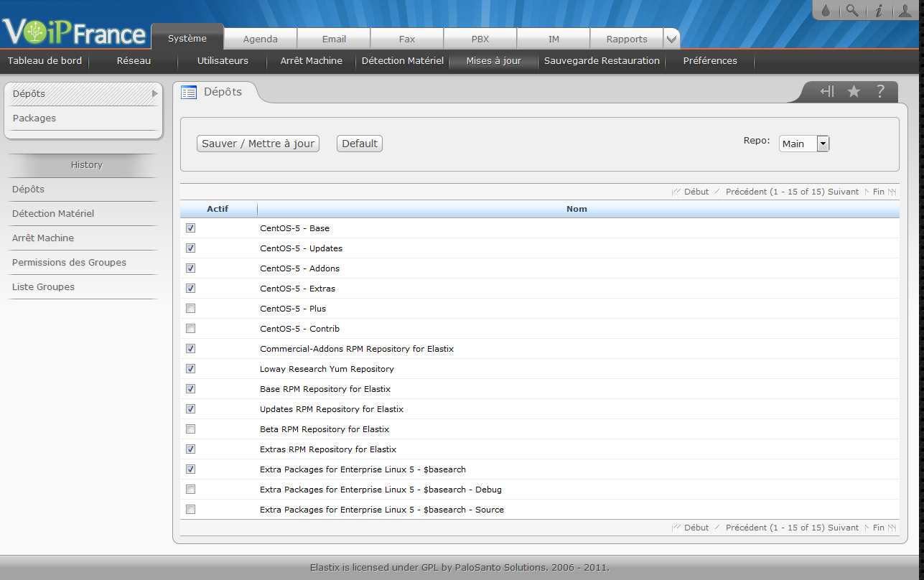Uncheck the CentOS-5 - Base repository

[x=190, y=228]
